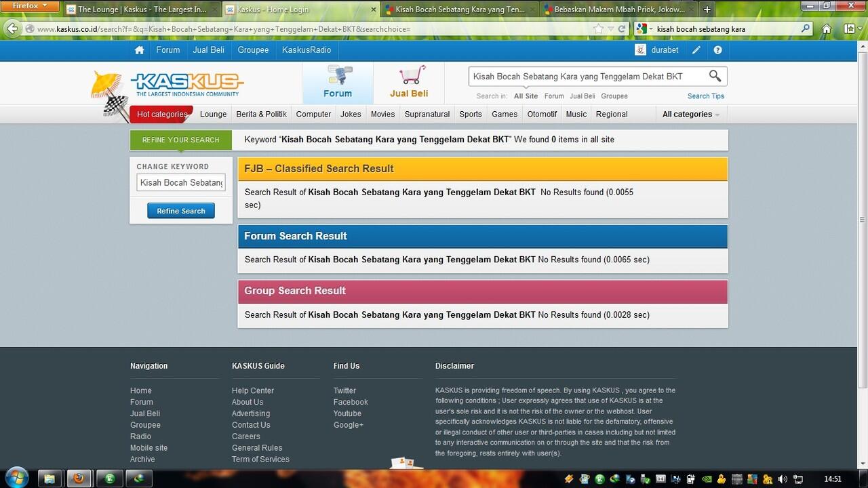
Task: Open KaskusRadio in the blue navigation bar
Action: (x=307, y=50)
